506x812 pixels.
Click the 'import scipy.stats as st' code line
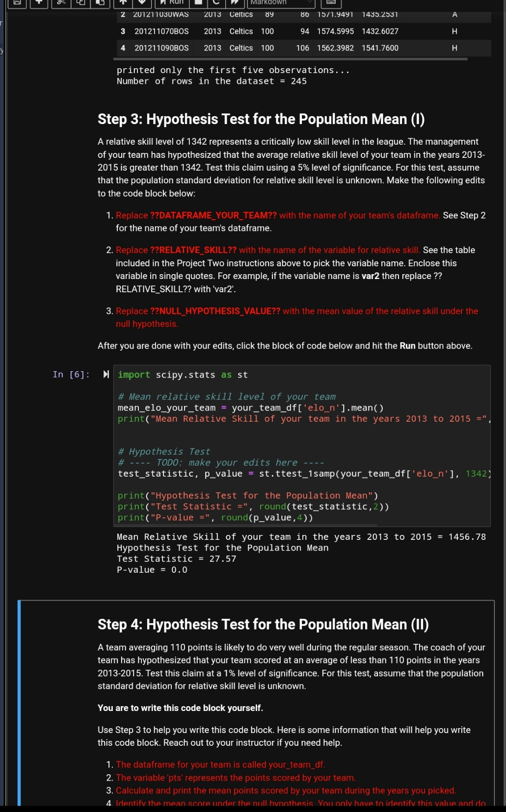pyautogui.click(x=183, y=375)
